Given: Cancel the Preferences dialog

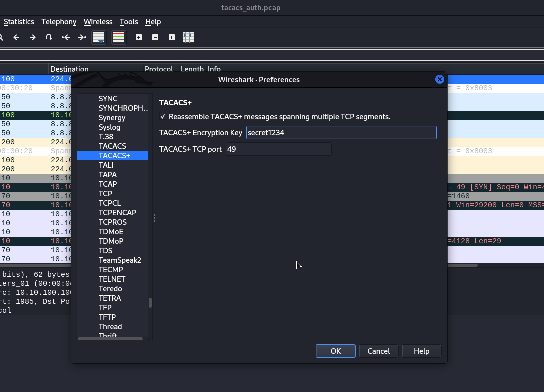Looking at the screenshot, I should pos(379,351).
